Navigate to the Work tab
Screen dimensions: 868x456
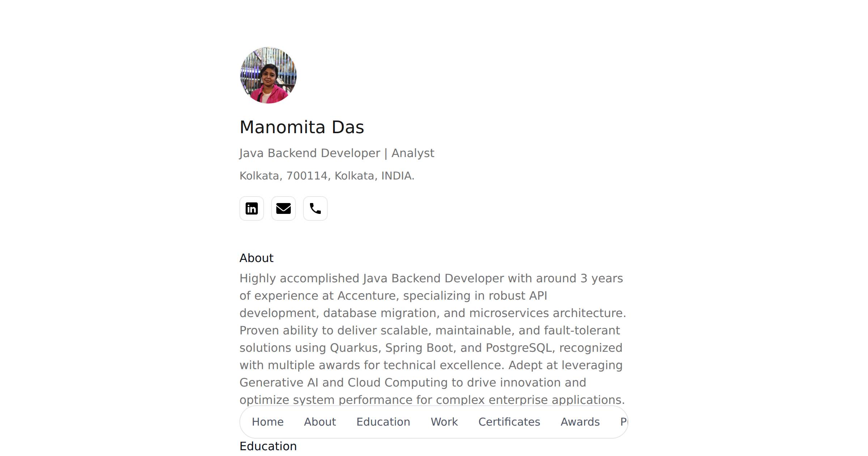click(444, 422)
